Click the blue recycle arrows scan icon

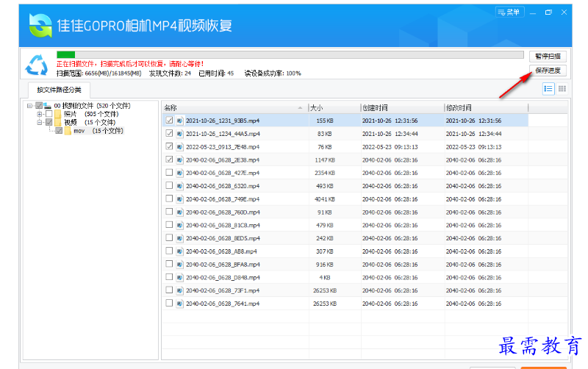(x=37, y=65)
